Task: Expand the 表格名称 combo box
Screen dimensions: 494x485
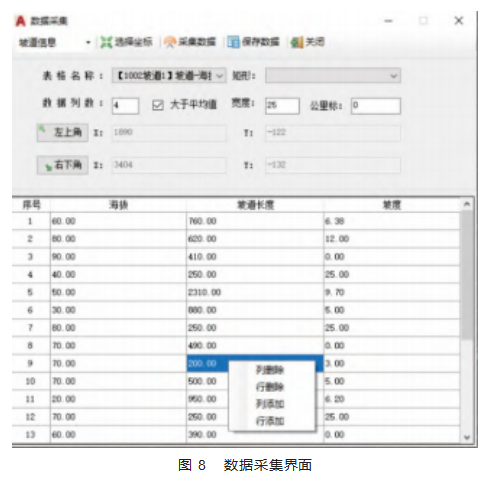Action: 168,76
